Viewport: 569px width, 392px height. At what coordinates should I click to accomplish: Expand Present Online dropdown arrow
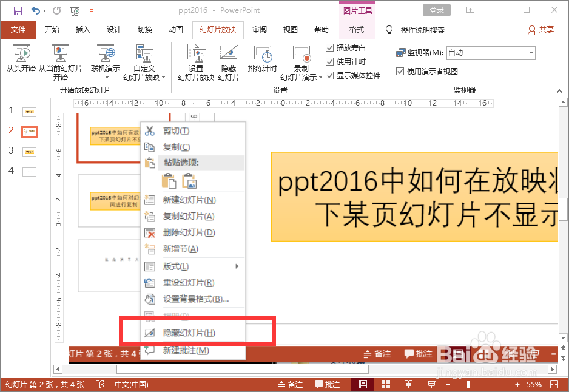click(107, 78)
